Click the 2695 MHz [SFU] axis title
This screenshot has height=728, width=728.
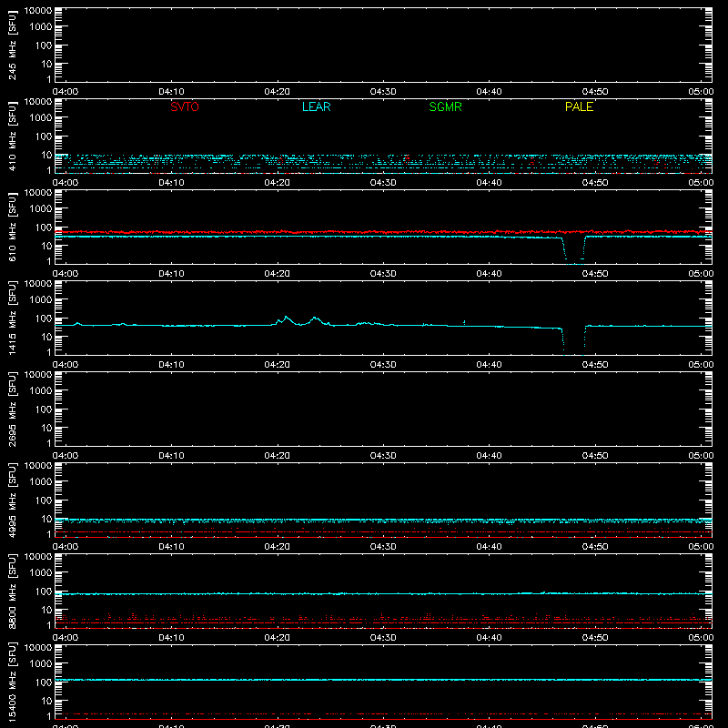pos(12,409)
